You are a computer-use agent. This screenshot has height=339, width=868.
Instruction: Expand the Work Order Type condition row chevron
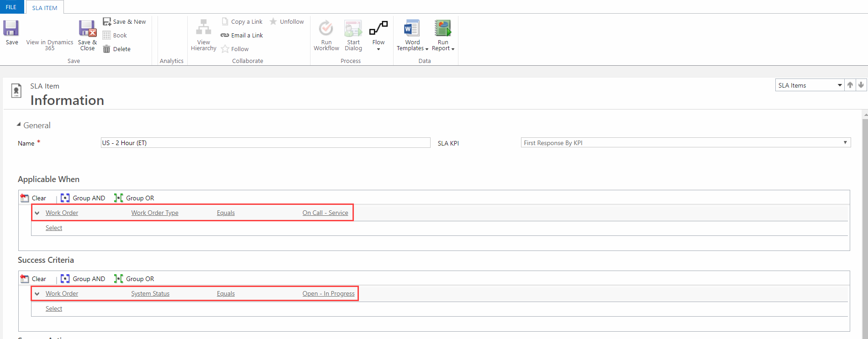pos(37,213)
